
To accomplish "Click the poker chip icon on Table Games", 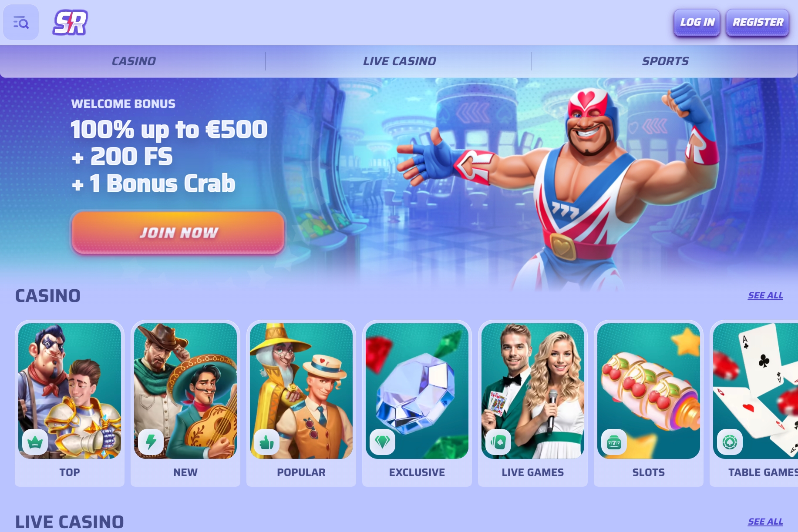I will pos(730,442).
